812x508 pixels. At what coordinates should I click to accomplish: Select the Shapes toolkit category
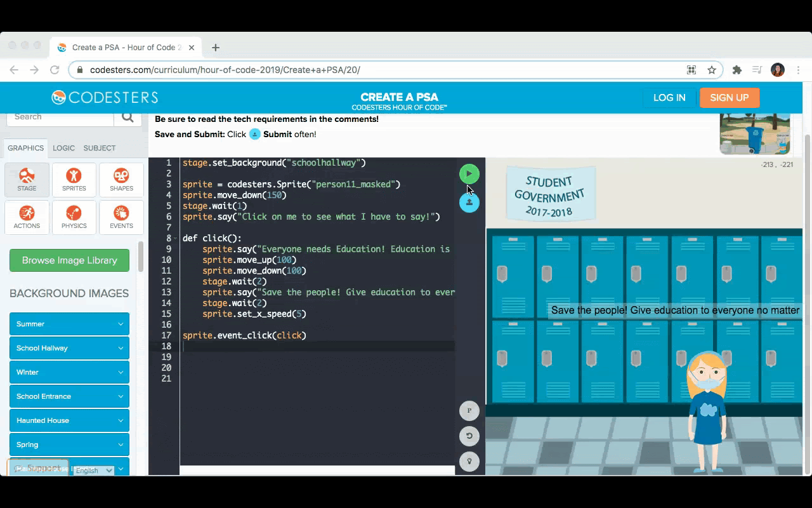pyautogui.click(x=121, y=180)
